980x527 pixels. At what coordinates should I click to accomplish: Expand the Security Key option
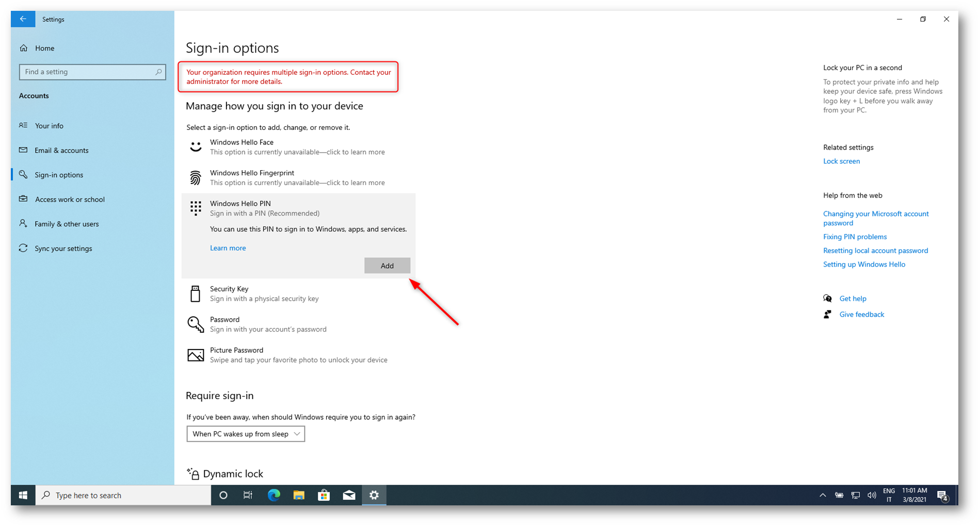coord(299,293)
